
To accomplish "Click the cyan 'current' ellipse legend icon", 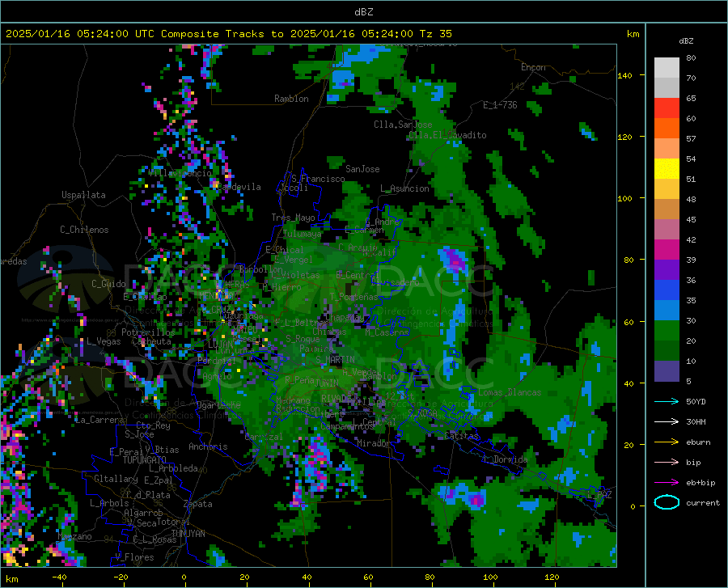I will (667, 502).
